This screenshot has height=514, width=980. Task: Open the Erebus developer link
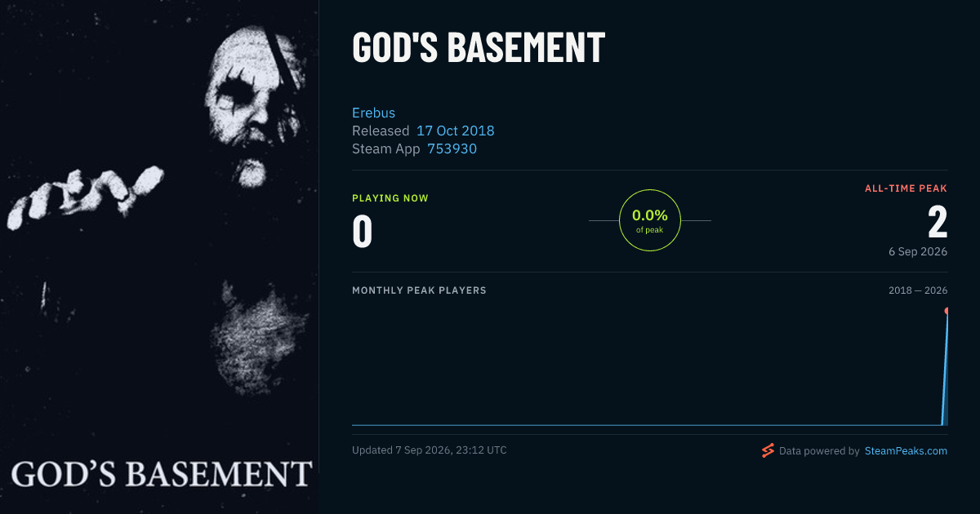click(373, 113)
